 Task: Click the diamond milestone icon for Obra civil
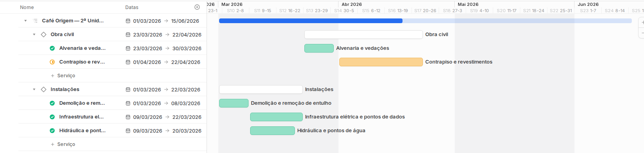(x=44, y=35)
